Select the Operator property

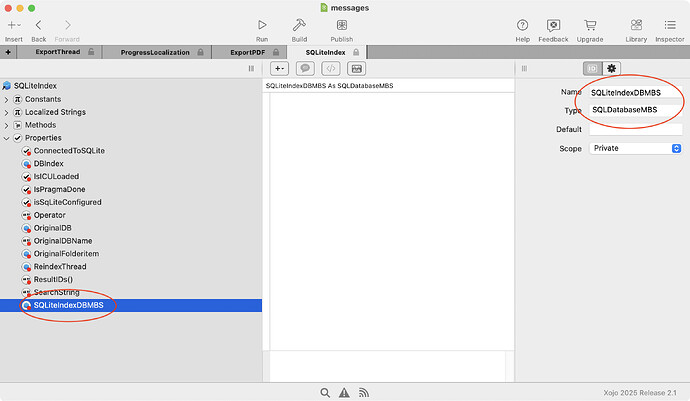131,215
